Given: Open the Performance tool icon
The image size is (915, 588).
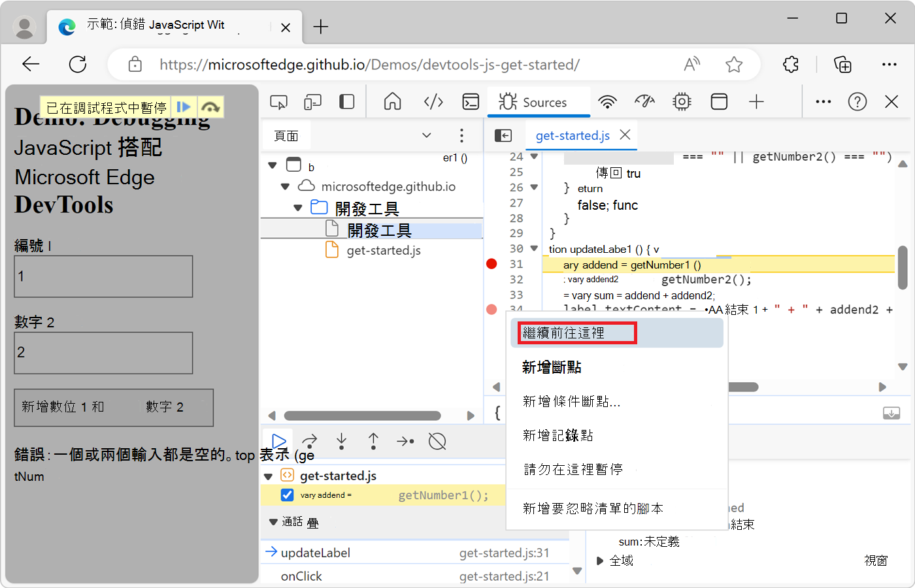Looking at the screenshot, I should coord(644,101).
